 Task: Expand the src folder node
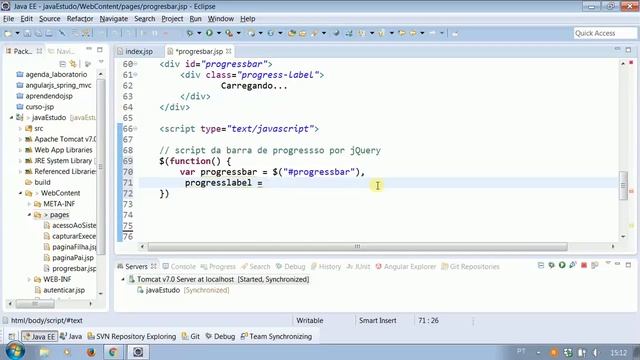20,129
